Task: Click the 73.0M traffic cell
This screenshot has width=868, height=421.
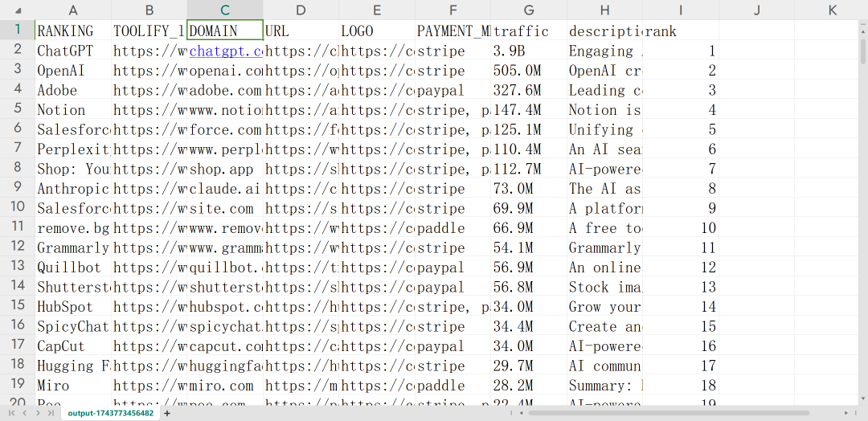Action: pos(529,189)
